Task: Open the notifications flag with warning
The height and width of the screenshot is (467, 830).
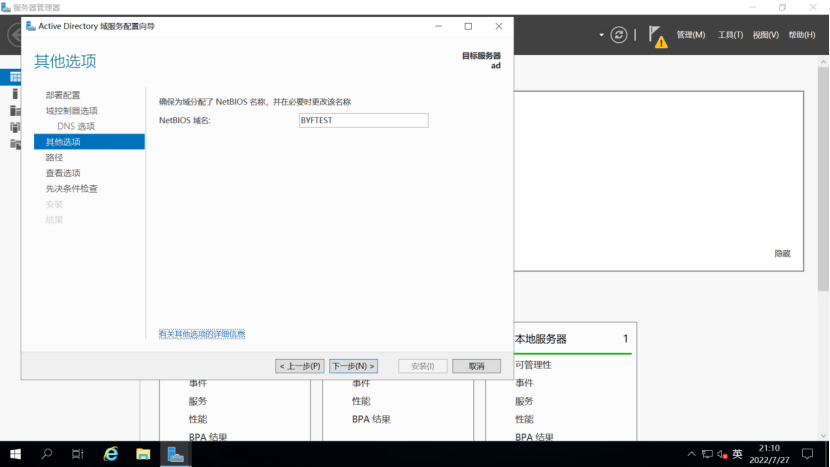Action: tap(656, 35)
